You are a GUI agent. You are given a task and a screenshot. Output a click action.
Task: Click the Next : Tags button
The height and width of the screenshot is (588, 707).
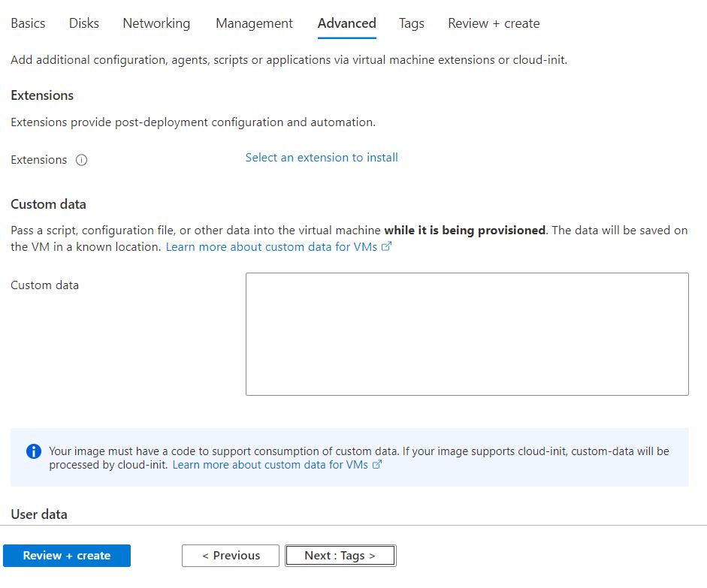click(340, 556)
